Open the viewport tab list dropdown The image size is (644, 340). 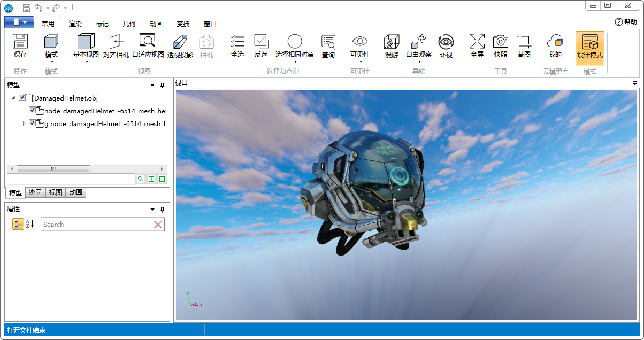coord(635,83)
